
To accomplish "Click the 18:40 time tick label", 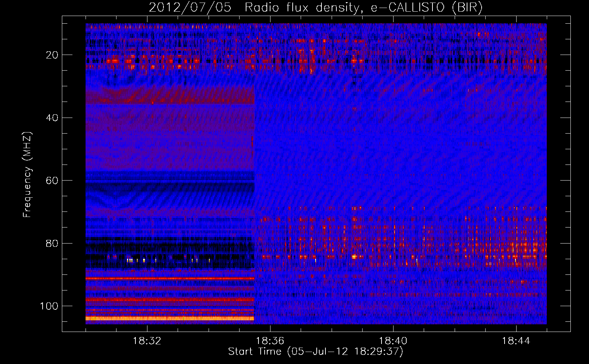I will click(x=393, y=341).
